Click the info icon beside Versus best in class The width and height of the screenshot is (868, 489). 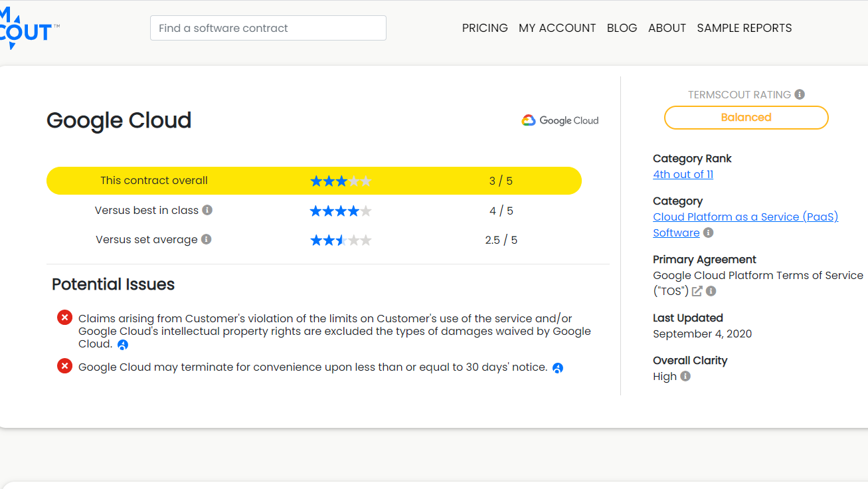207,210
